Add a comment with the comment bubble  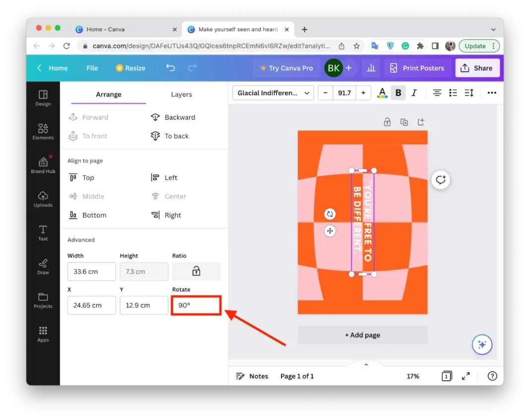(x=441, y=180)
